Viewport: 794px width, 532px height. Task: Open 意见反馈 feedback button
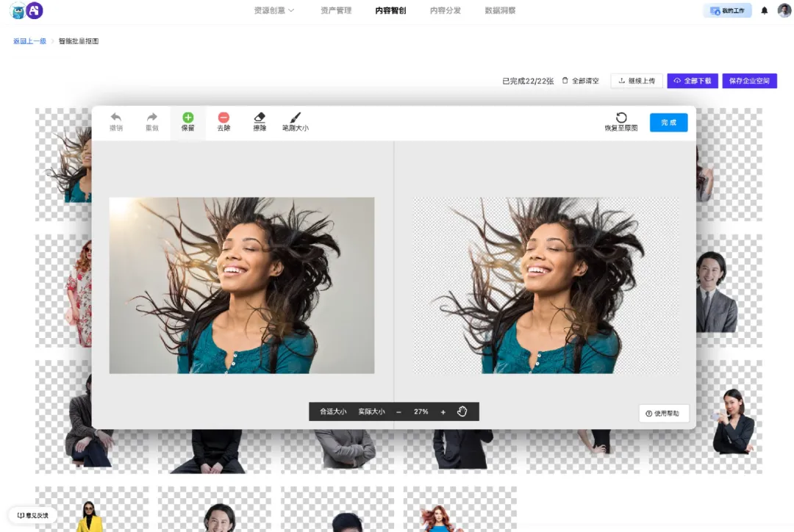(33, 515)
